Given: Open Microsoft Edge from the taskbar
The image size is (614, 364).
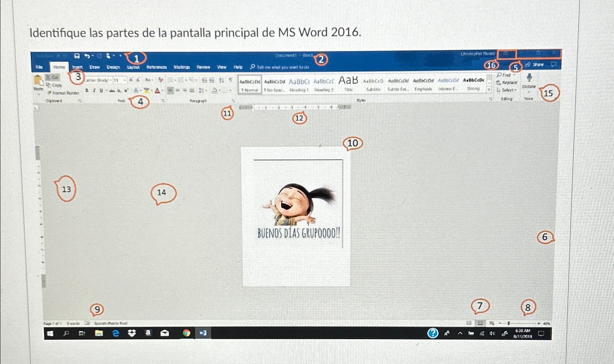Looking at the screenshot, I should point(116,333).
